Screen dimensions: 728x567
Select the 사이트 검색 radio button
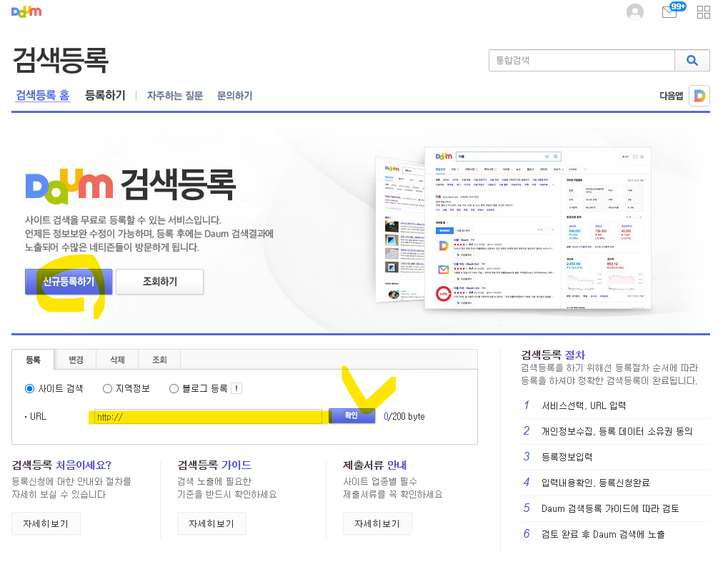[28, 388]
